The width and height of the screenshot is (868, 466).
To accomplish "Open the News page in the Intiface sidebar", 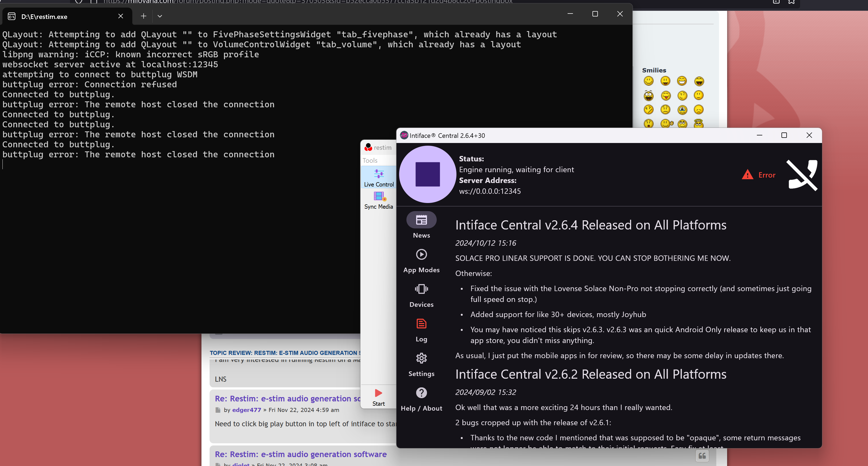I will (x=421, y=225).
